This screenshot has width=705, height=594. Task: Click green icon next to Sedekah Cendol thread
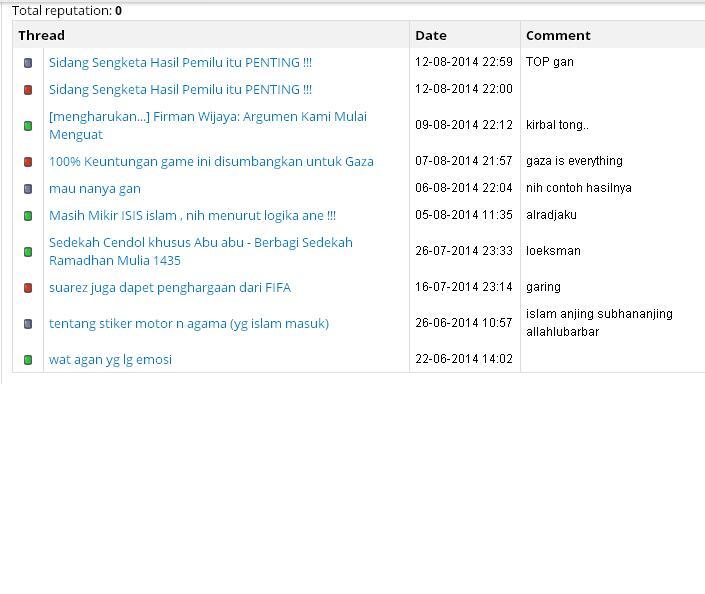click(28, 251)
